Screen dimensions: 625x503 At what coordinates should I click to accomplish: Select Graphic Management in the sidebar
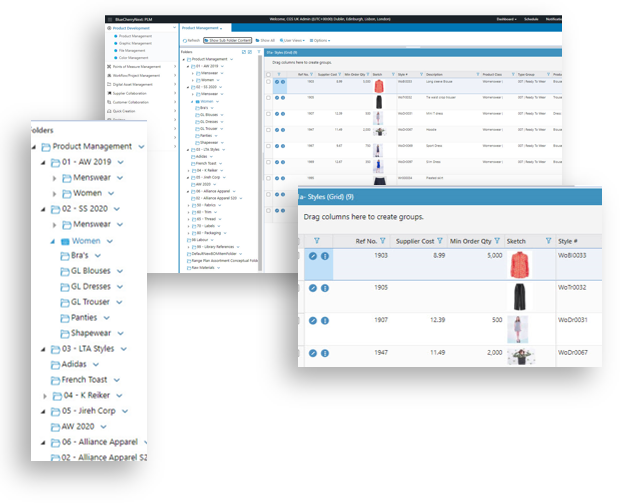139,44
